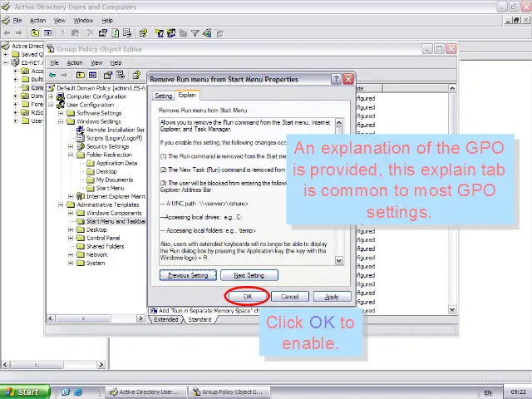
Task: Click the context help question mark in the dialog title bar
Action: tap(336, 79)
